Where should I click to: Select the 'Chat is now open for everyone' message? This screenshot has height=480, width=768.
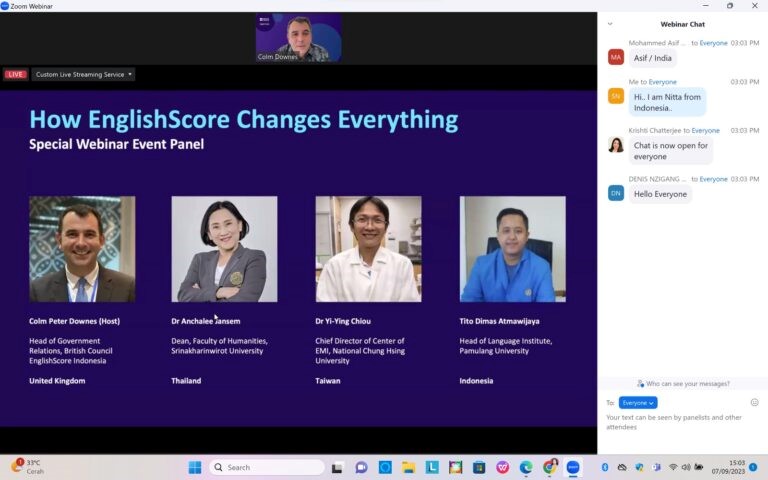(671, 151)
